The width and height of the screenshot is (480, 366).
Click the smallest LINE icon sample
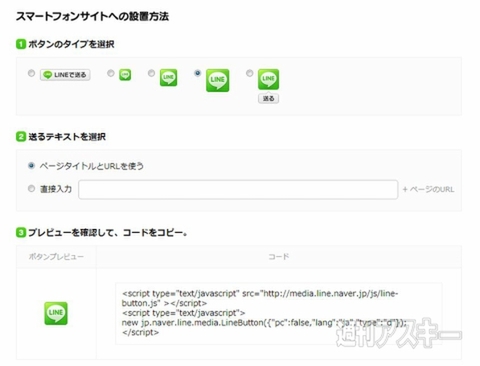pos(125,75)
